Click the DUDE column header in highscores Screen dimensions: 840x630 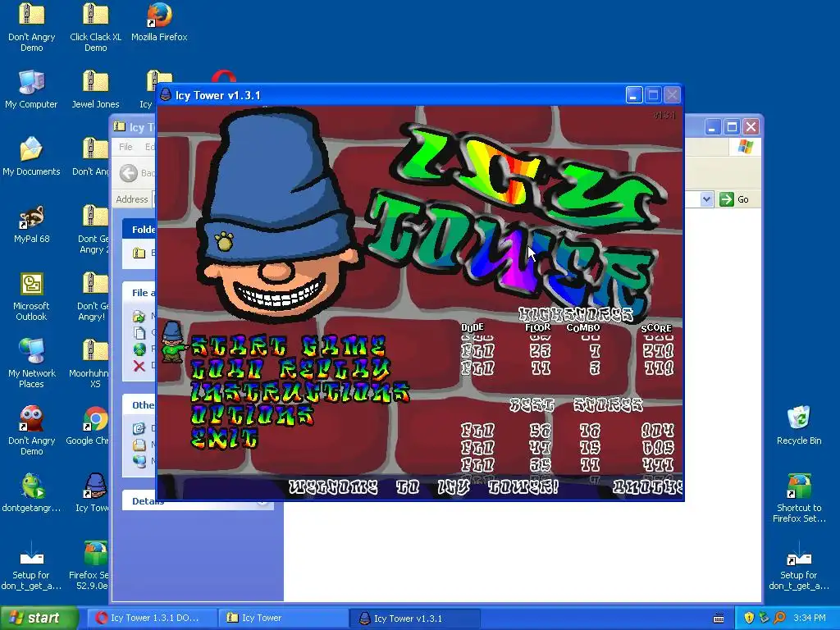pos(472,327)
